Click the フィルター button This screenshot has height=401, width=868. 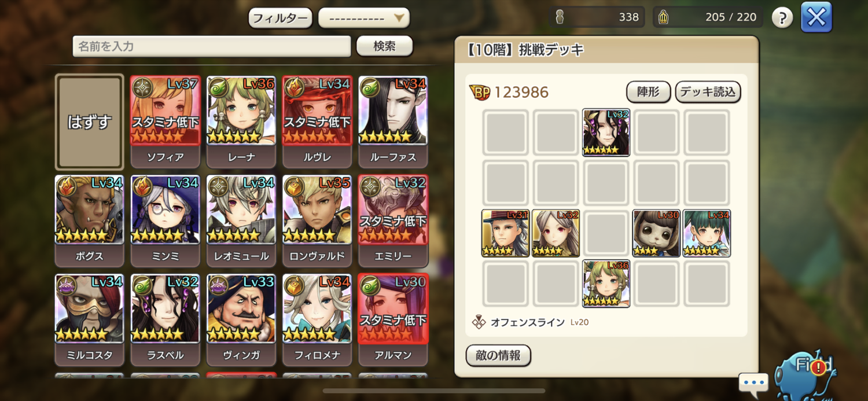[x=281, y=18]
